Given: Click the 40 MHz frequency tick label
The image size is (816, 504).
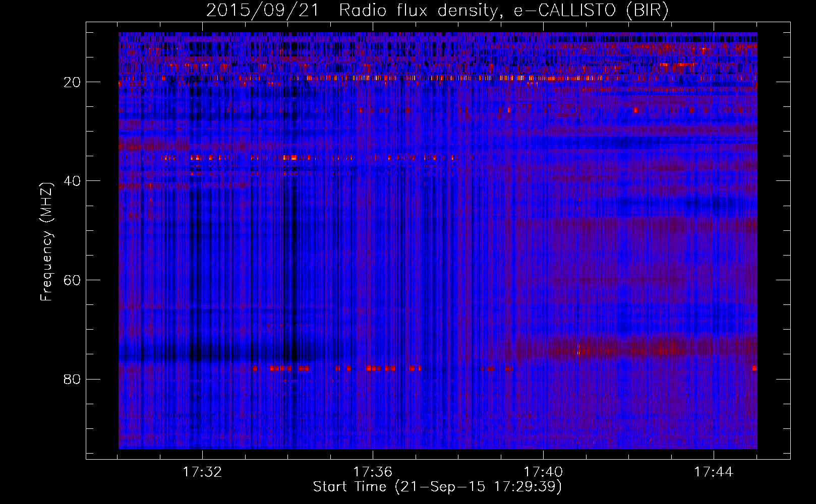Looking at the screenshot, I should pyautogui.click(x=72, y=181).
